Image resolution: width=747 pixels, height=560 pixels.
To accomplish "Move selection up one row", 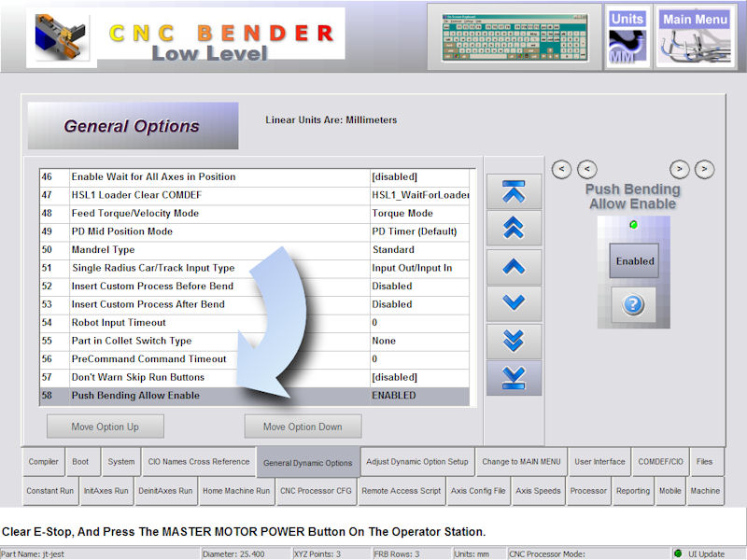I will click(514, 267).
